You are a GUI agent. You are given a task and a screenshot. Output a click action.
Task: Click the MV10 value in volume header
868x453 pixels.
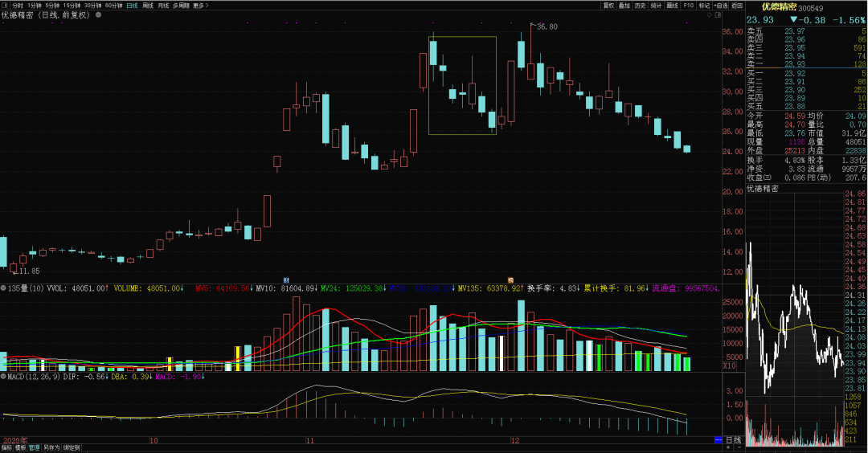click(x=287, y=288)
